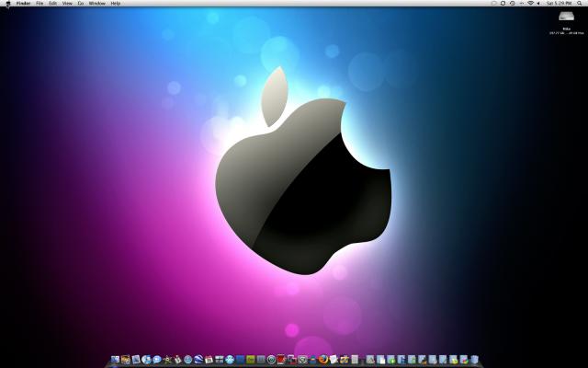Open the solid green square Dock icon
Screen dimensions: 588x368
tap(251, 360)
